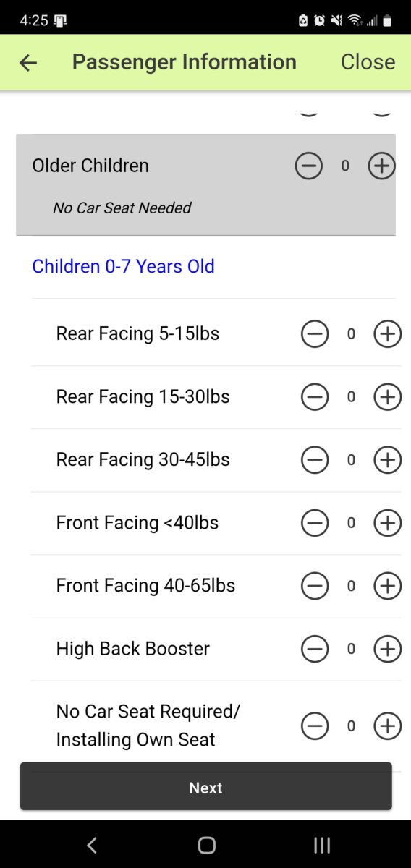
Task: Decrease Older Children count with minus
Action: point(309,166)
